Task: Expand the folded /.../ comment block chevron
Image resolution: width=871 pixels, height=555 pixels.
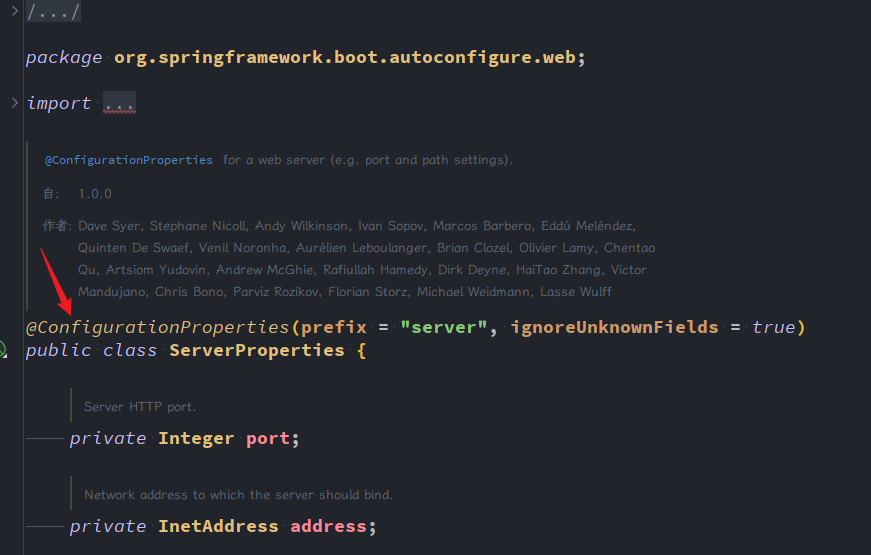Action: pos(14,11)
